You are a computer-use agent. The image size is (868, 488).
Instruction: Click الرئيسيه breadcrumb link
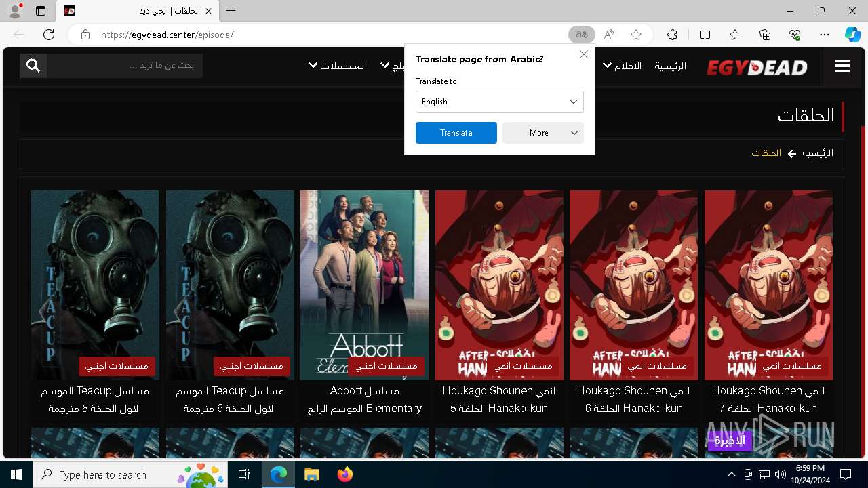(x=818, y=153)
